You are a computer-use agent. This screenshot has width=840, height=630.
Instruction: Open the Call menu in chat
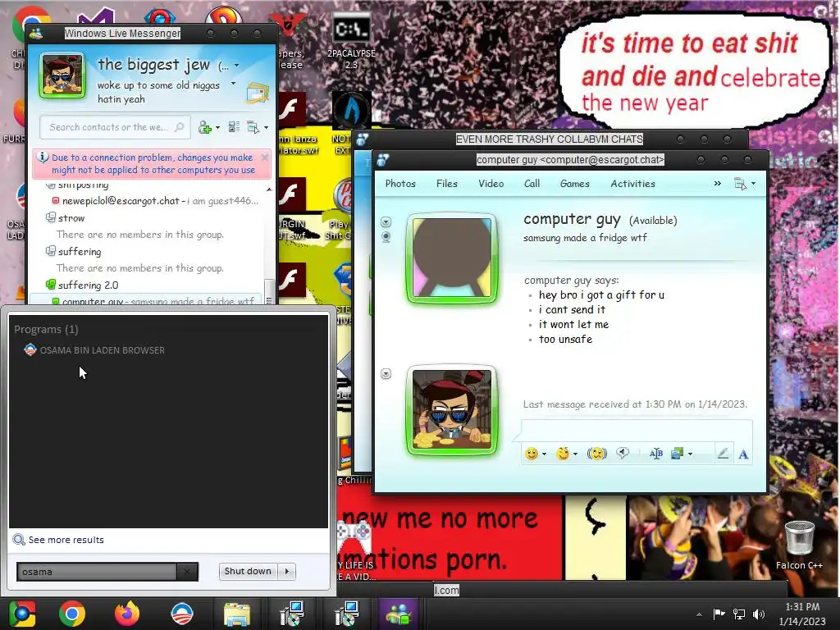coord(532,183)
